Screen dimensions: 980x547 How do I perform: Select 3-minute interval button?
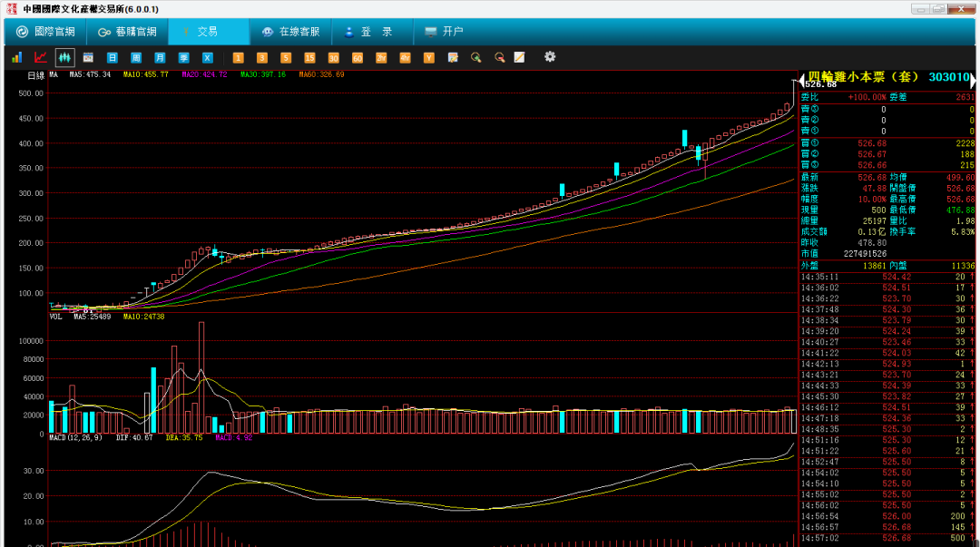[x=262, y=57]
